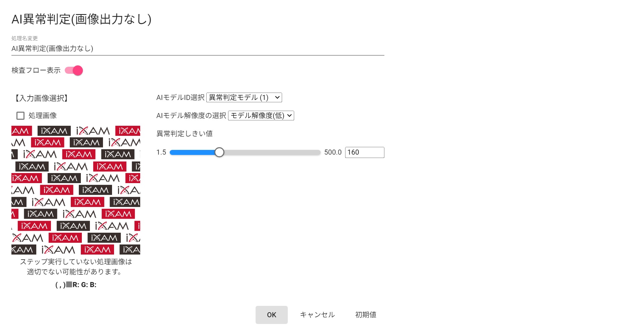Click the 処理名変更 text field

[197, 49]
